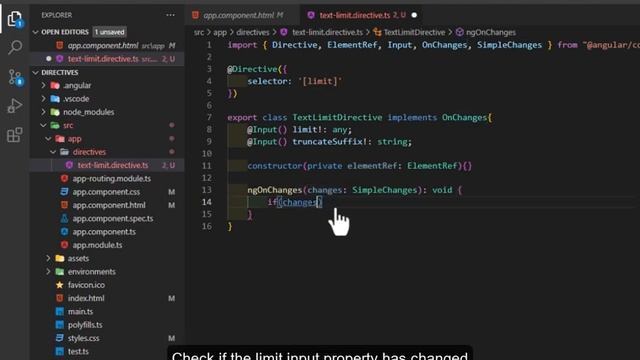The image size is (640, 360).
Task: Select app.component.html in Open Editors list
Action: coord(108,46)
